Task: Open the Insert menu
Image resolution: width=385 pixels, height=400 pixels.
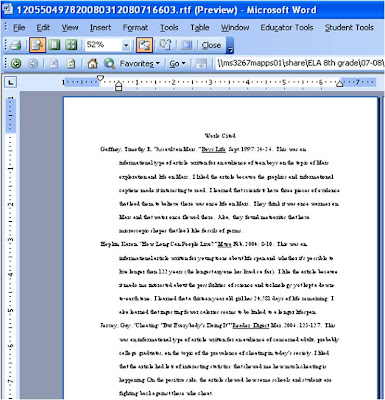Action: (100, 28)
